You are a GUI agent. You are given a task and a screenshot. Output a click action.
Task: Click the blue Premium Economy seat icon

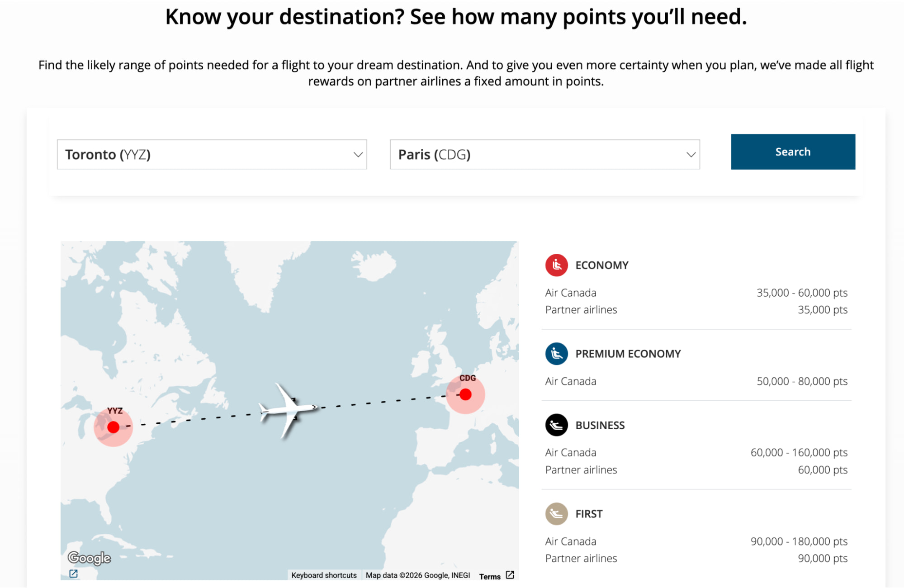[x=556, y=354]
